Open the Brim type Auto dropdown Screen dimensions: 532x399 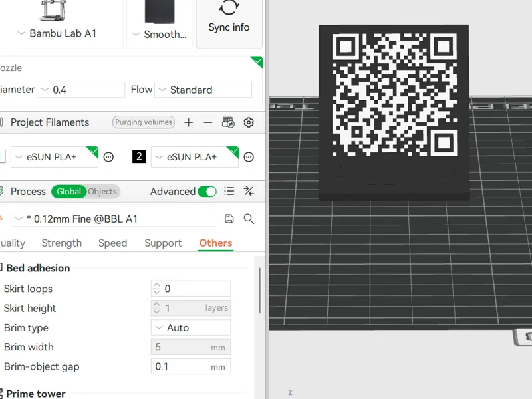coord(191,327)
